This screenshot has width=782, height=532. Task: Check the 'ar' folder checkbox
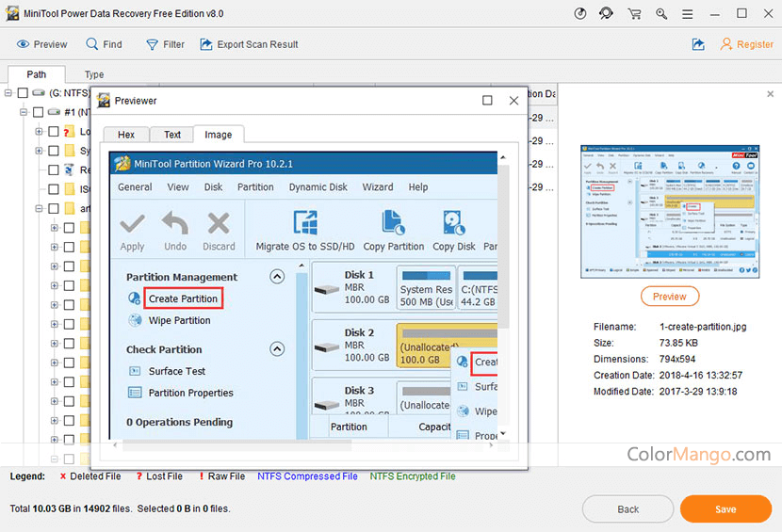[x=54, y=208]
